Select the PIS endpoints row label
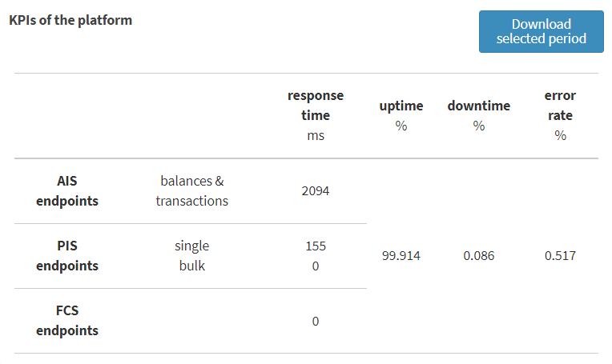Viewport: 612px width, 364px height. click(x=67, y=256)
